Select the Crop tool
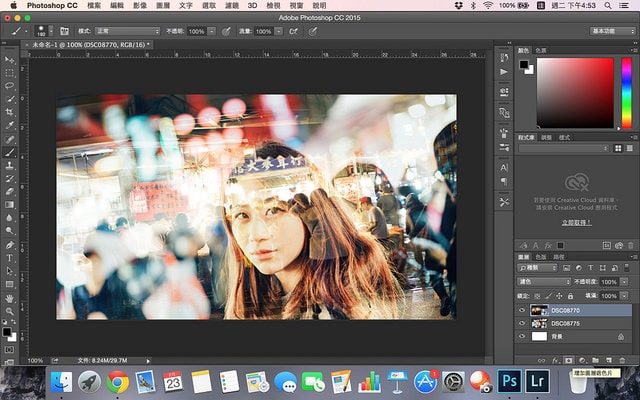Screen dimensions: 640x400 tap(10, 112)
